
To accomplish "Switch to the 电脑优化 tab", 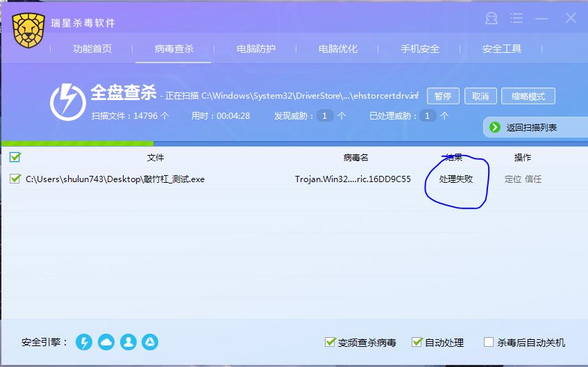I will pyautogui.click(x=337, y=49).
